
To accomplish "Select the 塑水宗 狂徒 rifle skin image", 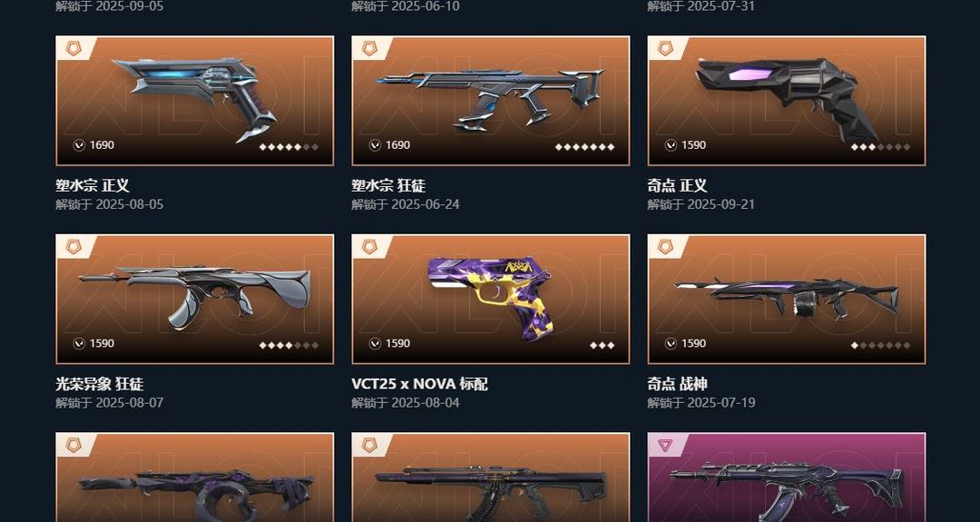I will (491, 100).
